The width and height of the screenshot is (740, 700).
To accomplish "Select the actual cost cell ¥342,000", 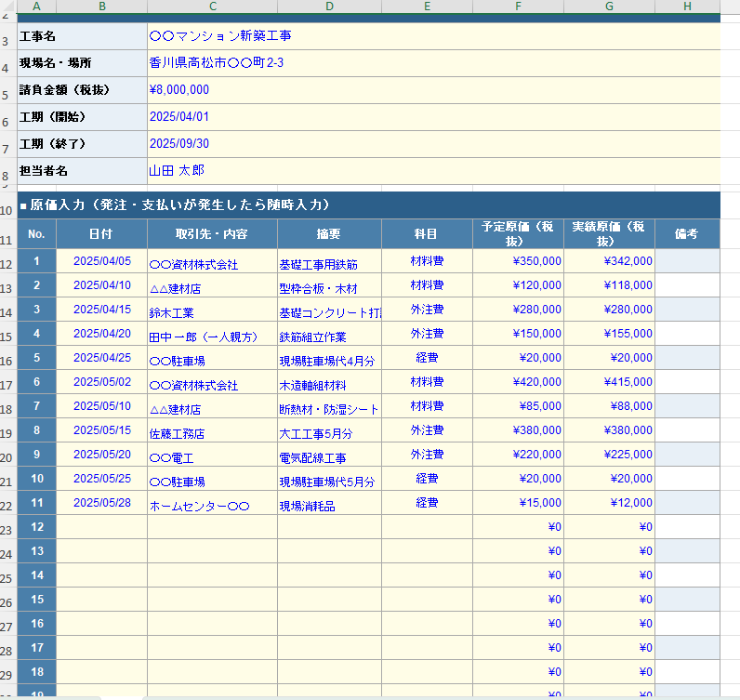I will click(609, 261).
